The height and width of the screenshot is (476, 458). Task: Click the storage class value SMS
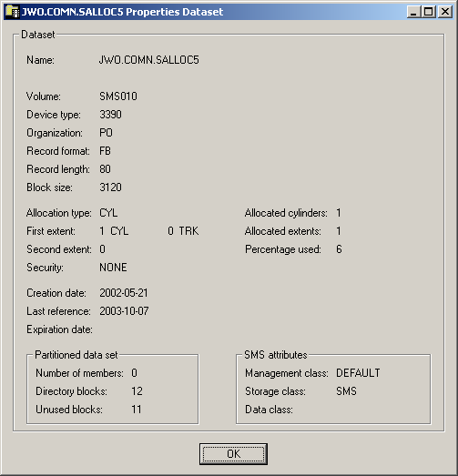(346, 391)
